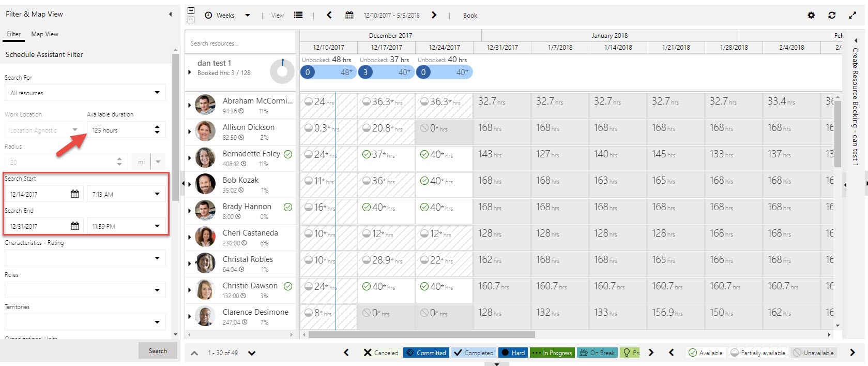Screen dimensions: 868x366
Task: Toggle the Available legend indicator
Action: coord(706,353)
